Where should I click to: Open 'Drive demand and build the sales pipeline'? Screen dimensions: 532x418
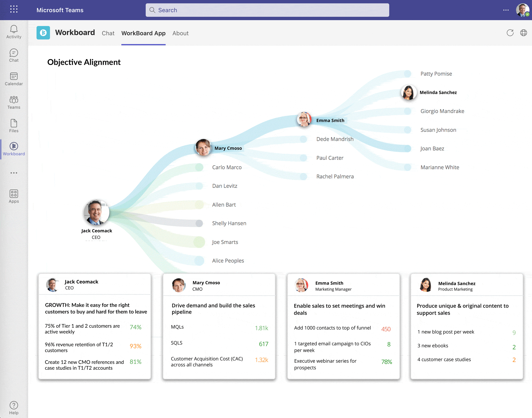click(213, 309)
